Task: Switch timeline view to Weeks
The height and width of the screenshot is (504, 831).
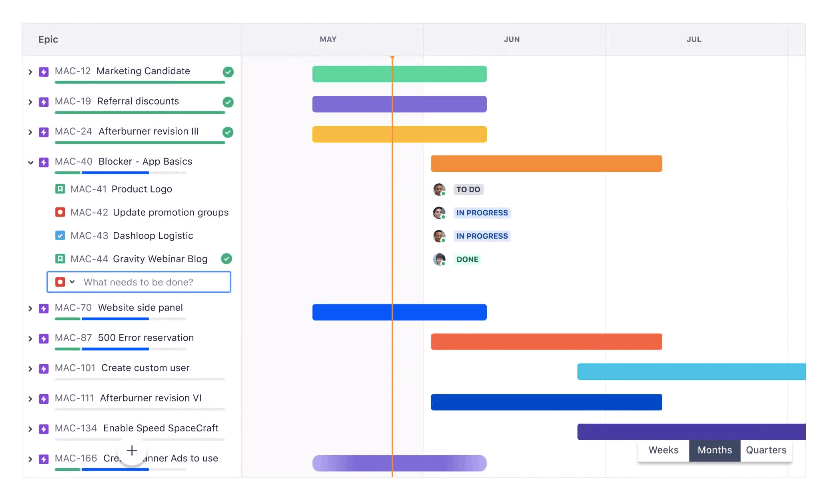Action: (x=663, y=450)
